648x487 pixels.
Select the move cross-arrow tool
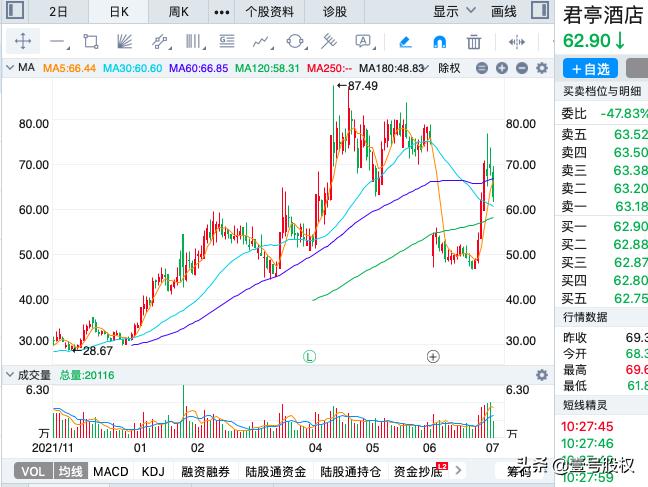click(x=23, y=41)
